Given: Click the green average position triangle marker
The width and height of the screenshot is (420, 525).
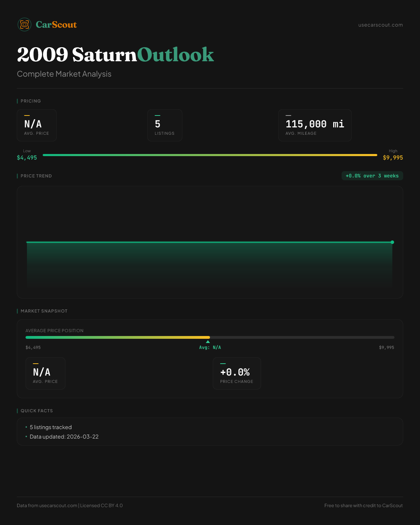Looking at the screenshot, I should [x=208, y=342].
